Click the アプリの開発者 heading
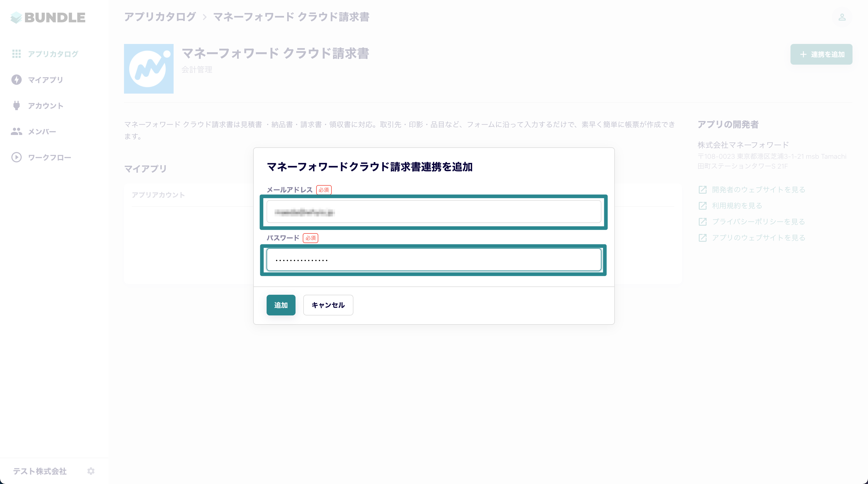Image resolution: width=868 pixels, height=484 pixels. pos(728,124)
